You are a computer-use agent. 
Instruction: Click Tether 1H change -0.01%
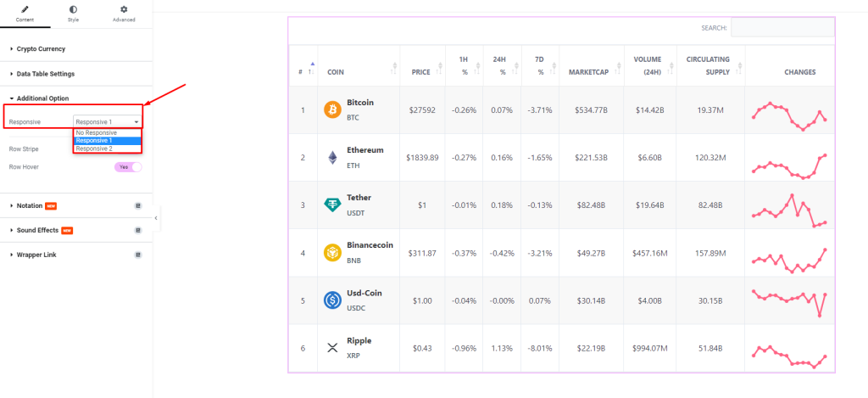pyautogui.click(x=464, y=205)
